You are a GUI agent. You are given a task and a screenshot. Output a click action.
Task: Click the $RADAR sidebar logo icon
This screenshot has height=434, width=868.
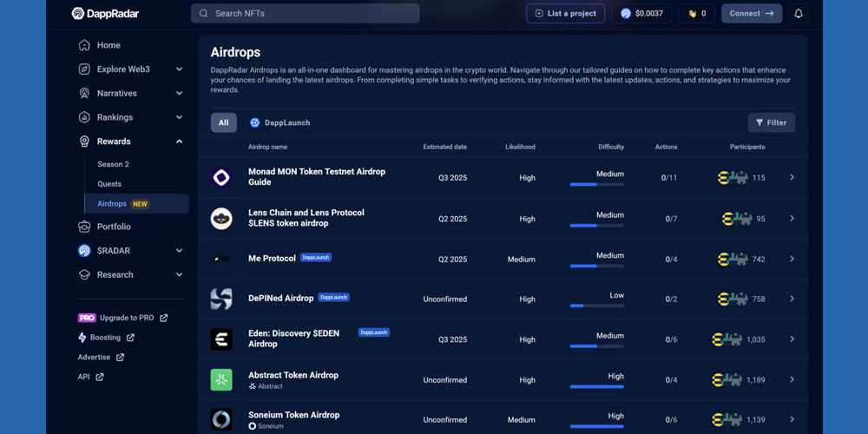point(84,251)
